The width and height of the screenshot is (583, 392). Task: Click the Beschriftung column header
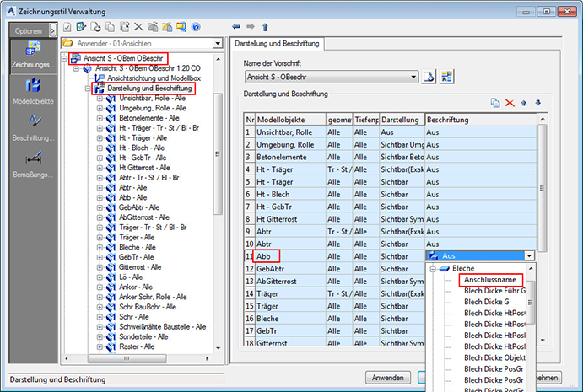(x=481, y=120)
